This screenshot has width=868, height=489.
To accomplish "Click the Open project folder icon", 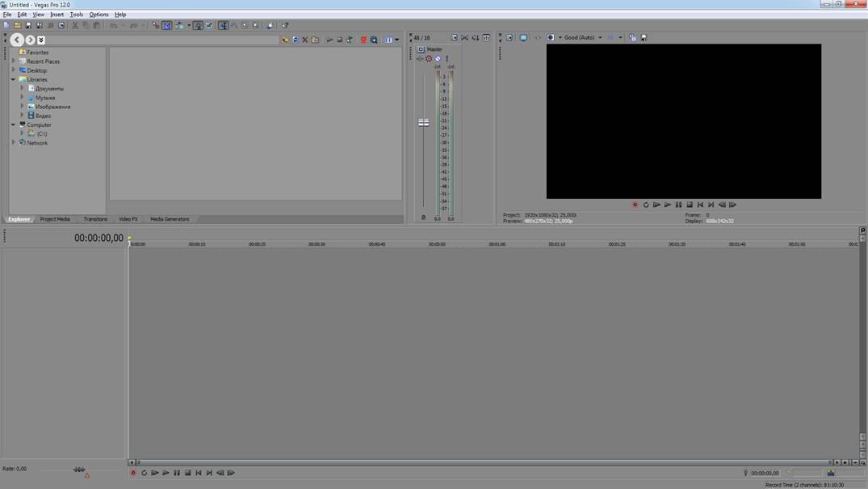I will click(x=17, y=26).
